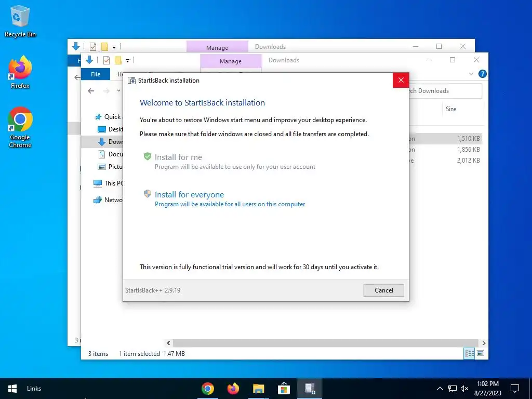
Task: Go forward in the front Explorer window
Action: coord(106,91)
